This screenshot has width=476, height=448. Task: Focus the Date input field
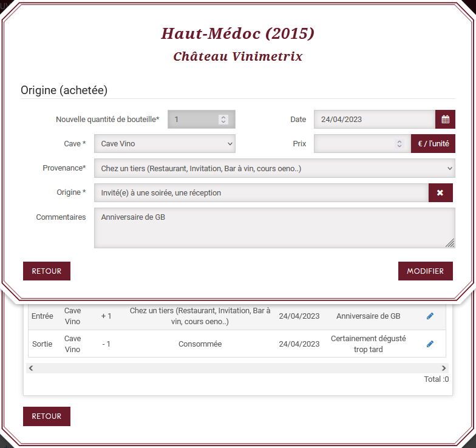point(374,120)
